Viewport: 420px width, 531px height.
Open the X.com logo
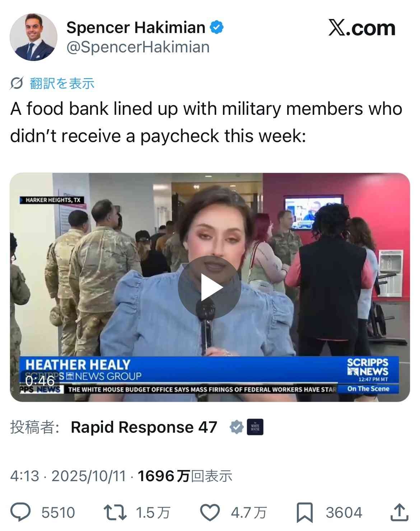(x=362, y=28)
